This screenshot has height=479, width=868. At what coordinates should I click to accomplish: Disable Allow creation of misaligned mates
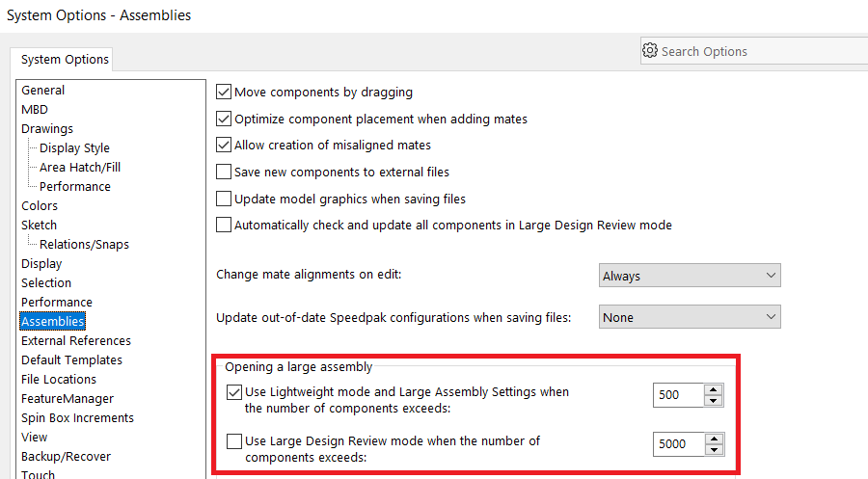pyautogui.click(x=224, y=146)
